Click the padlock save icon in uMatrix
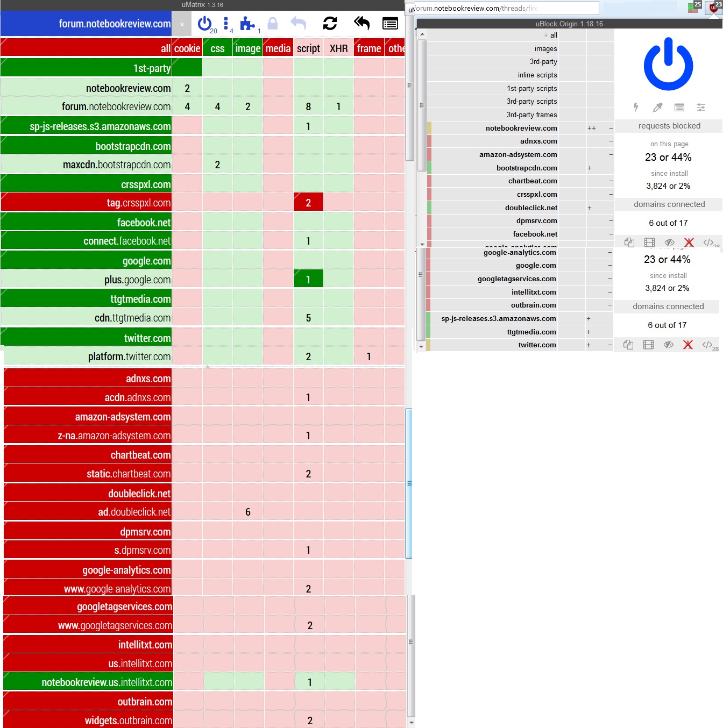723x728 pixels. click(x=273, y=24)
